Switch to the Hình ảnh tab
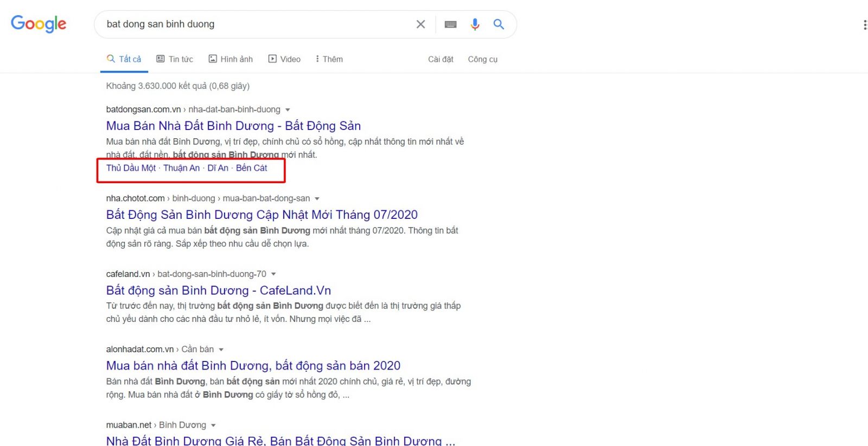This screenshot has width=868, height=446. (x=231, y=59)
